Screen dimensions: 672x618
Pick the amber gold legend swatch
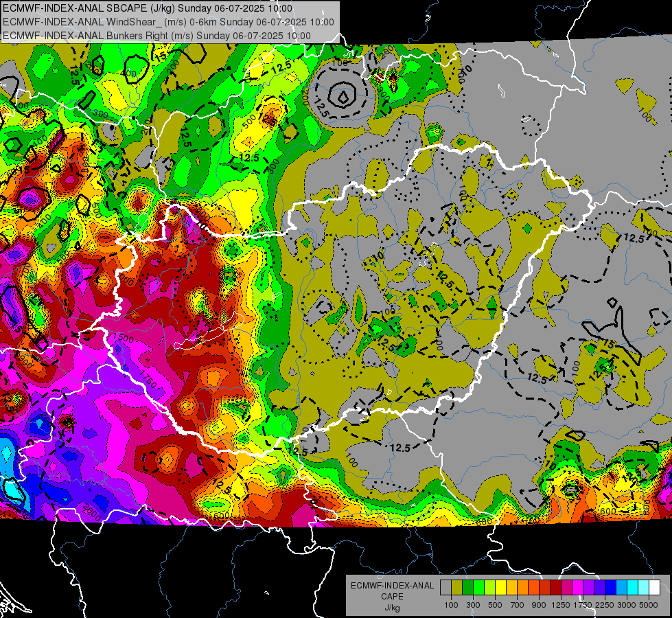click(x=511, y=588)
